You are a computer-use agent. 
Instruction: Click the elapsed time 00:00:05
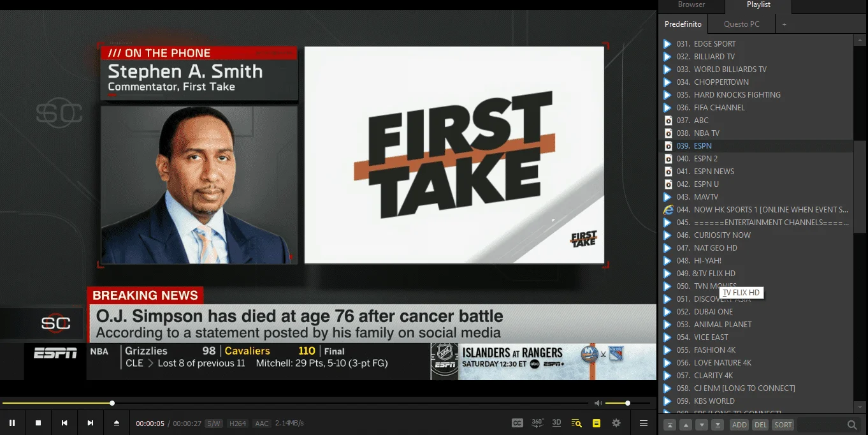click(x=150, y=424)
